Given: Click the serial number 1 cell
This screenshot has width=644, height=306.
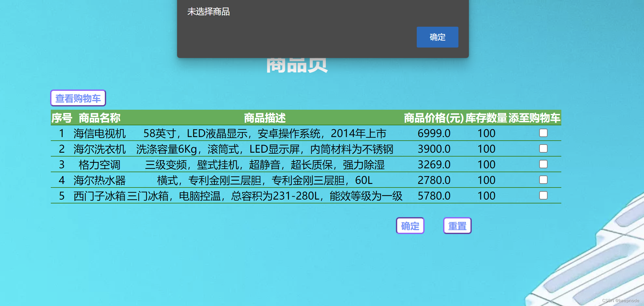Looking at the screenshot, I should 62,133.
